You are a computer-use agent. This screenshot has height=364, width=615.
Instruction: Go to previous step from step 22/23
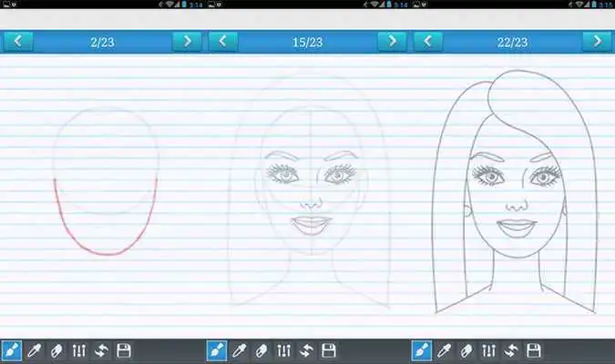click(x=428, y=41)
